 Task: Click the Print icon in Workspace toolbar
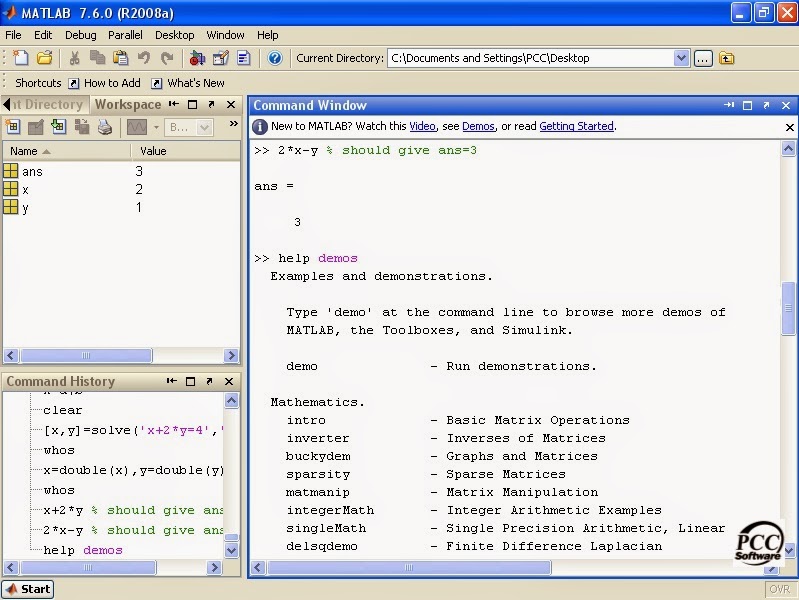(x=105, y=126)
